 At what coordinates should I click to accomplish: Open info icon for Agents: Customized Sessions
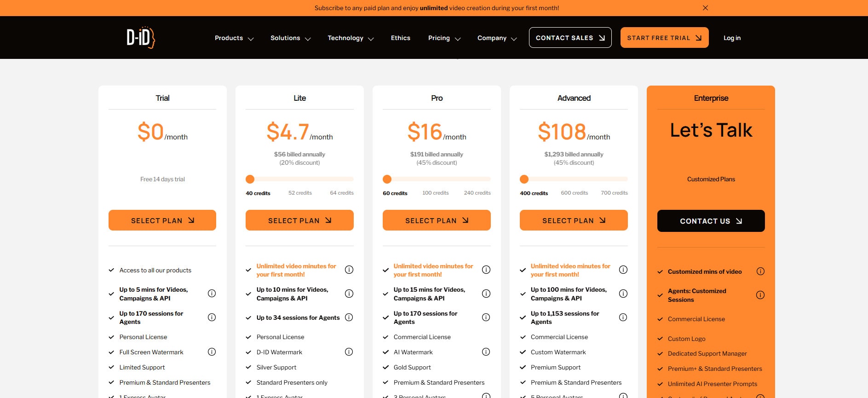pyautogui.click(x=760, y=295)
